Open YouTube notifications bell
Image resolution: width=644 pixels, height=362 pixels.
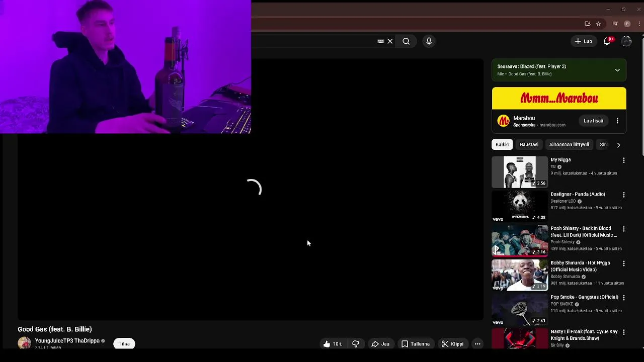coord(607,41)
